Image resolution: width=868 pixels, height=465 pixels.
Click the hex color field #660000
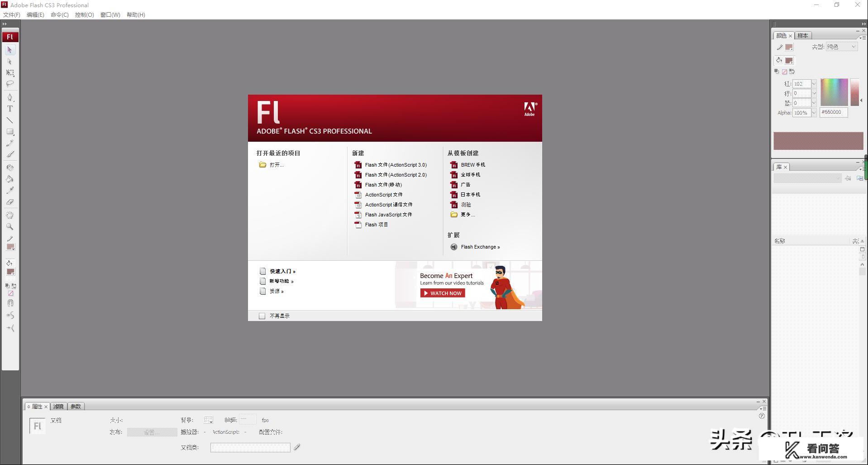[x=834, y=112]
